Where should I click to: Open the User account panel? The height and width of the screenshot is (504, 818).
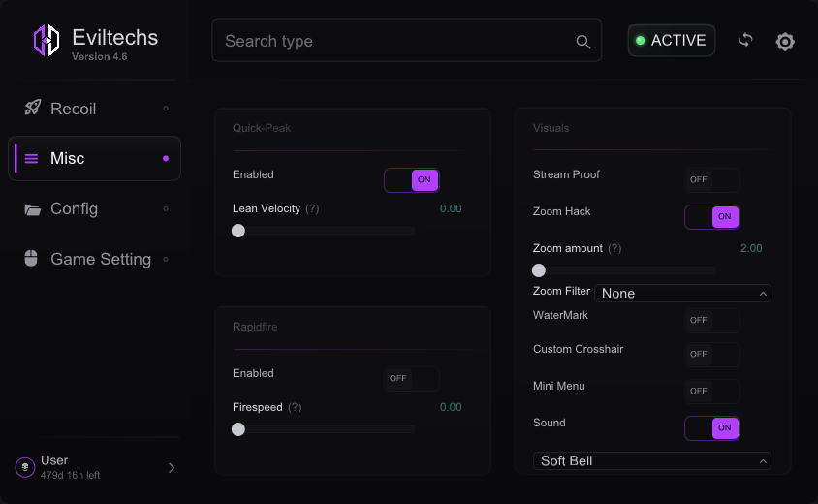[96, 467]
